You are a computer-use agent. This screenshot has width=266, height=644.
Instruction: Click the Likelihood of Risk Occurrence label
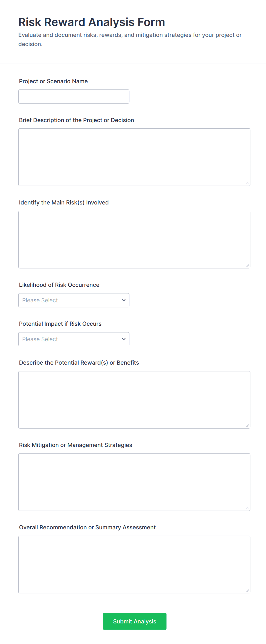[x=59, y=285]
